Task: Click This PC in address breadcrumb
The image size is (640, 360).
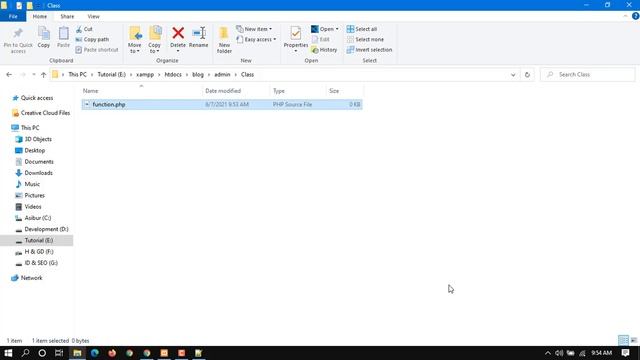Action: pyautogui.click(x=78, y=75)
